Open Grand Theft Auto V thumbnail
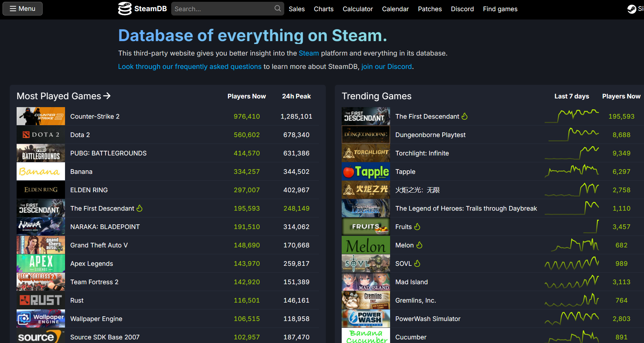Viewport: 644px width, 343px height. click(x=41, y=245)
